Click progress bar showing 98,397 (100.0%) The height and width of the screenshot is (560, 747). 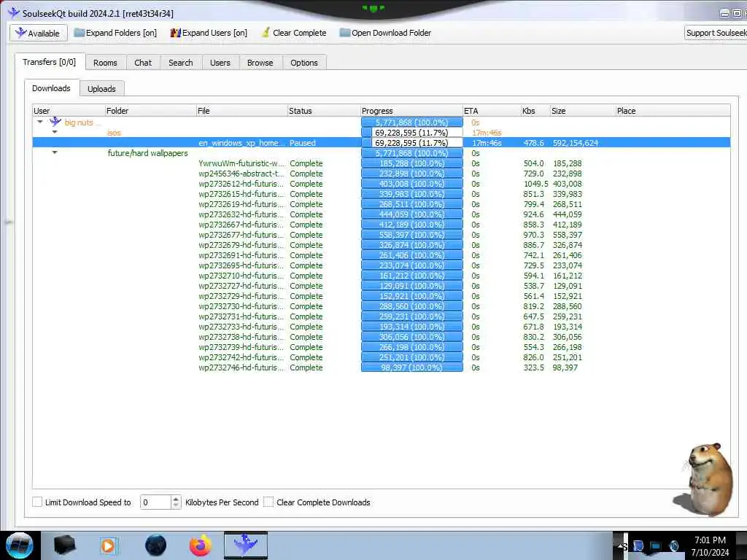click(411, 367)
